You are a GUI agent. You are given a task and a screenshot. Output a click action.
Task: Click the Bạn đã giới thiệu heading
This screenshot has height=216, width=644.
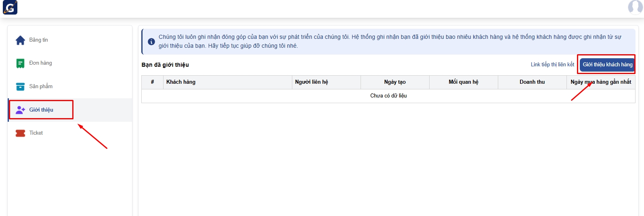(165, 65)
